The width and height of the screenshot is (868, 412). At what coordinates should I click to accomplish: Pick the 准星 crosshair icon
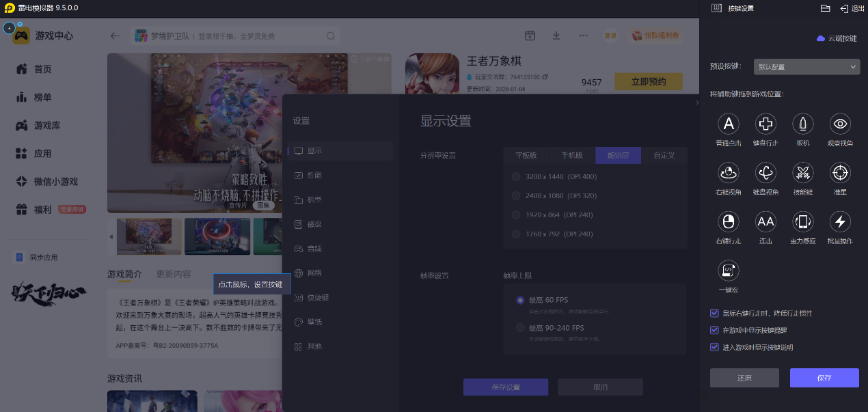pyautogui.click(x=840, y=173)
